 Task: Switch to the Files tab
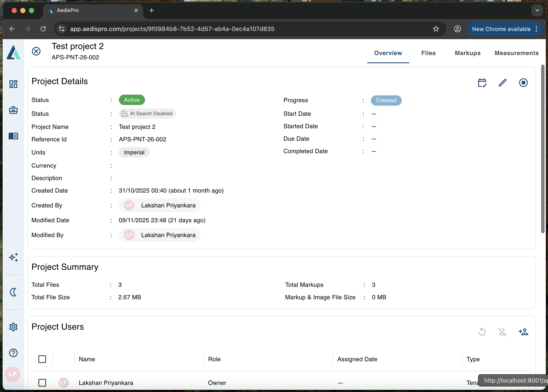(x=428, y=53)
